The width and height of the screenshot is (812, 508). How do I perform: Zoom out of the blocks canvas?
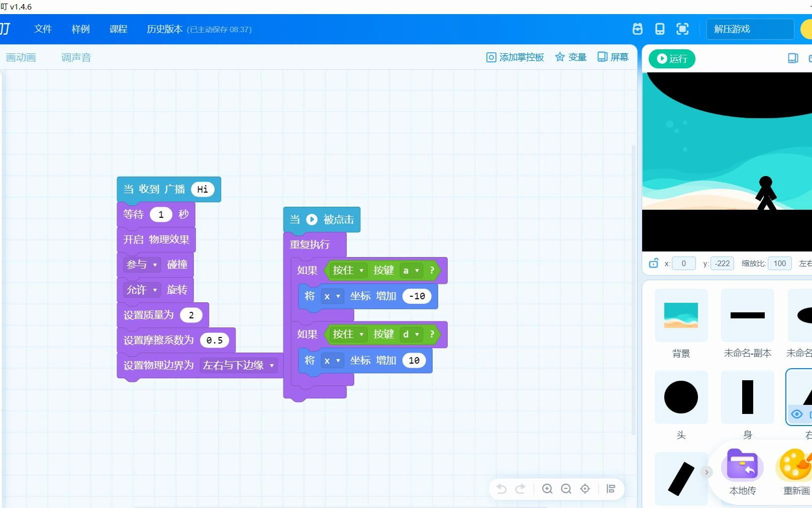click(x=566, y=488)
